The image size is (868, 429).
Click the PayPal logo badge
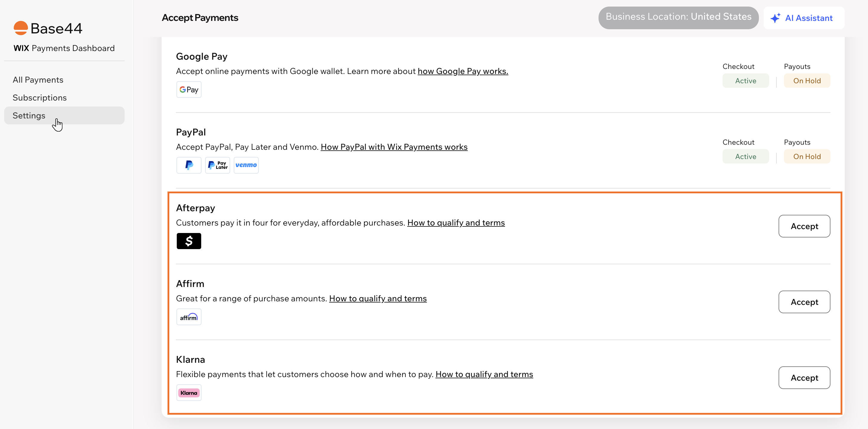coord(189,165)
